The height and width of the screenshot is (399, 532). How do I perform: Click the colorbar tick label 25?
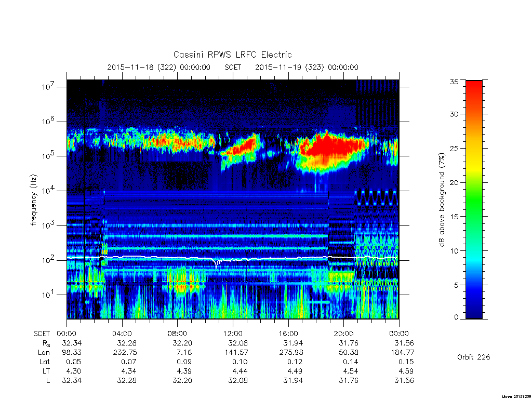tap(454, 148)
